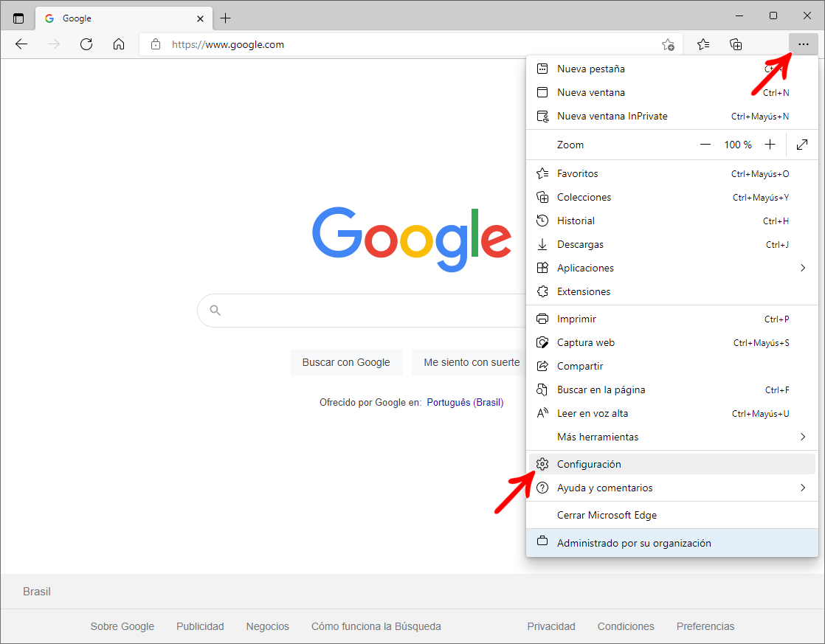Click the Buscar con Google button
The width and height of the screenshot is (825, 644).
(x=346, y=362)
